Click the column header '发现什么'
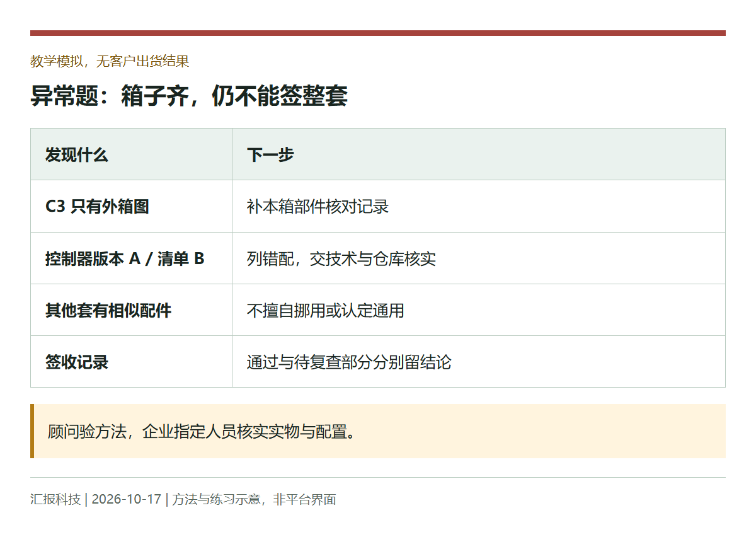 click(131, 154)
